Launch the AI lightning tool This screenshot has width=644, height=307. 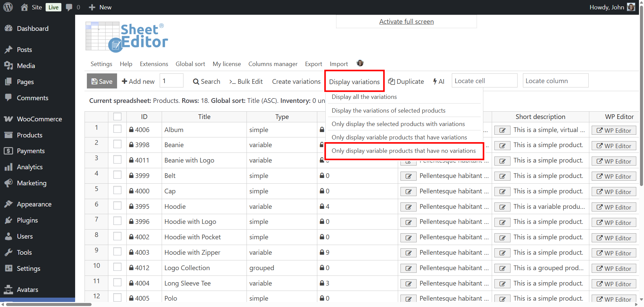[438, 81]
